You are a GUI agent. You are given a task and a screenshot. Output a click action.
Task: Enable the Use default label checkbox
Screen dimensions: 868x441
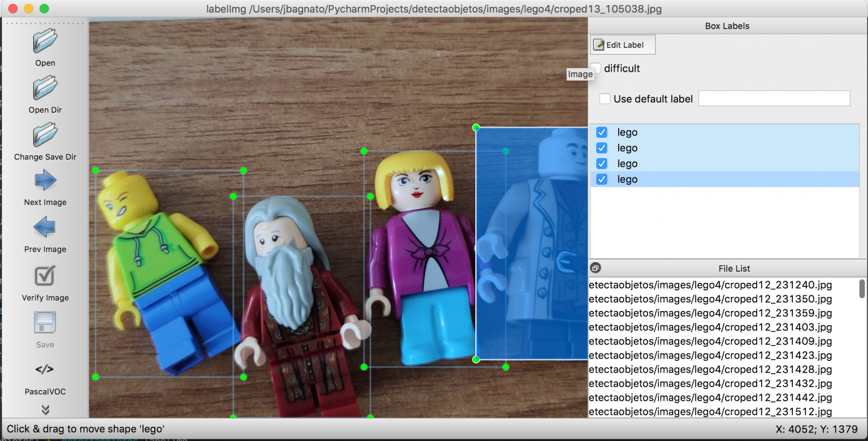(605, 99)
